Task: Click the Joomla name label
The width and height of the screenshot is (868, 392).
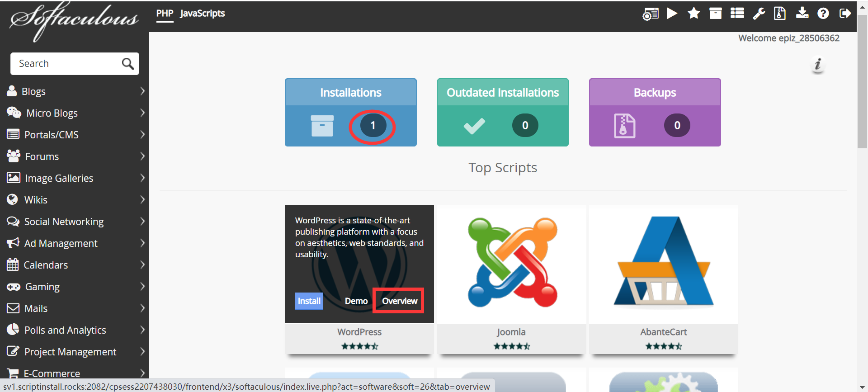Action: [511, 332]
